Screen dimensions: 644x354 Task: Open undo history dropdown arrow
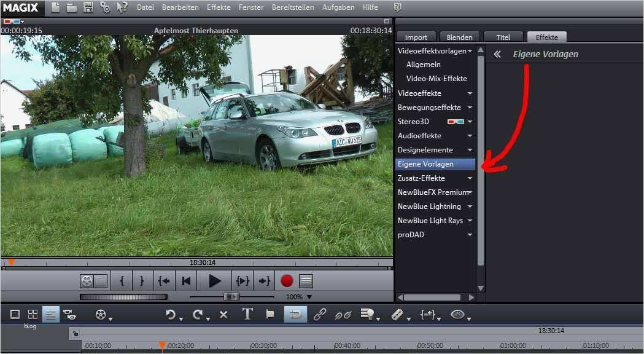tap(181, 318)
